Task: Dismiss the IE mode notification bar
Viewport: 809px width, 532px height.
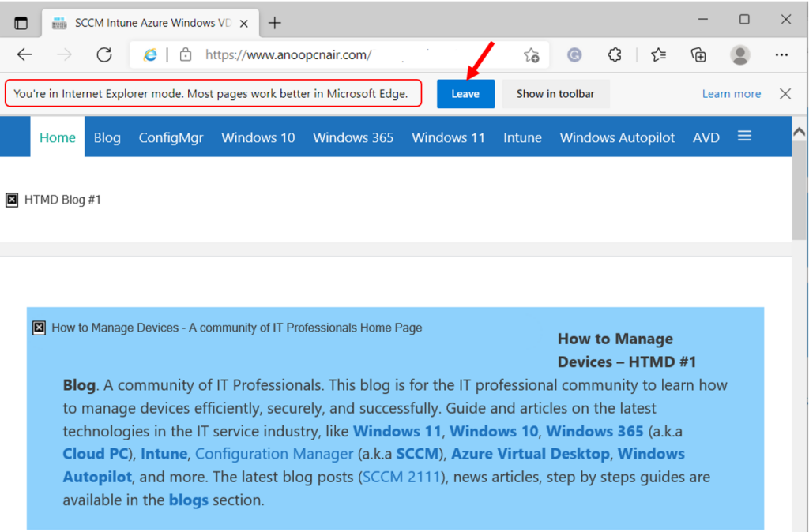Action: click(x=785, y=94)
